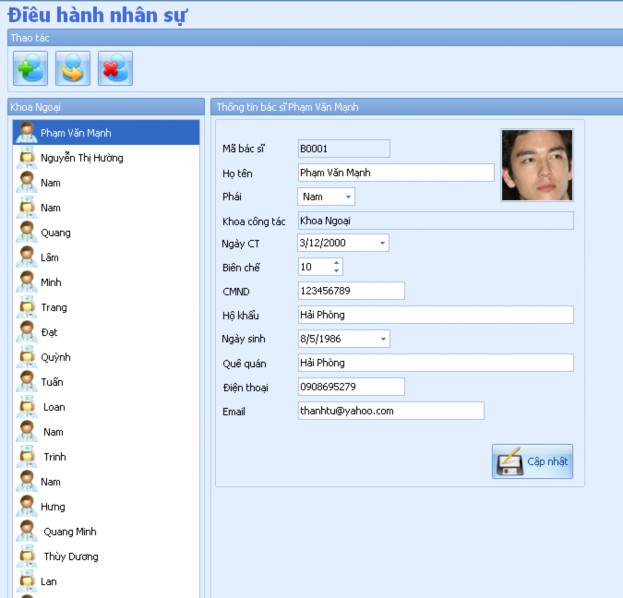Click the avatar icon next to Quang

27,233
